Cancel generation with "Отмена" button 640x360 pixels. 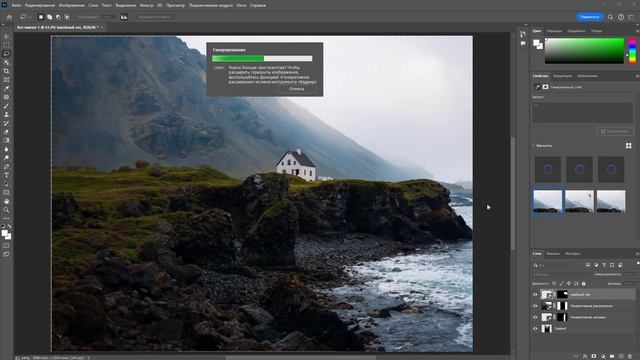(x=297, y=89)
